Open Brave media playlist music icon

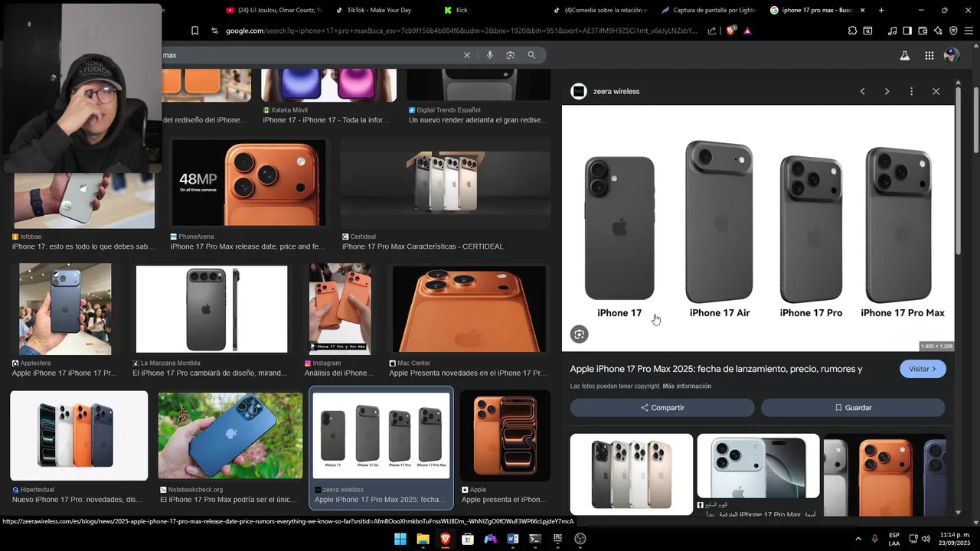(x=892, y=31)
